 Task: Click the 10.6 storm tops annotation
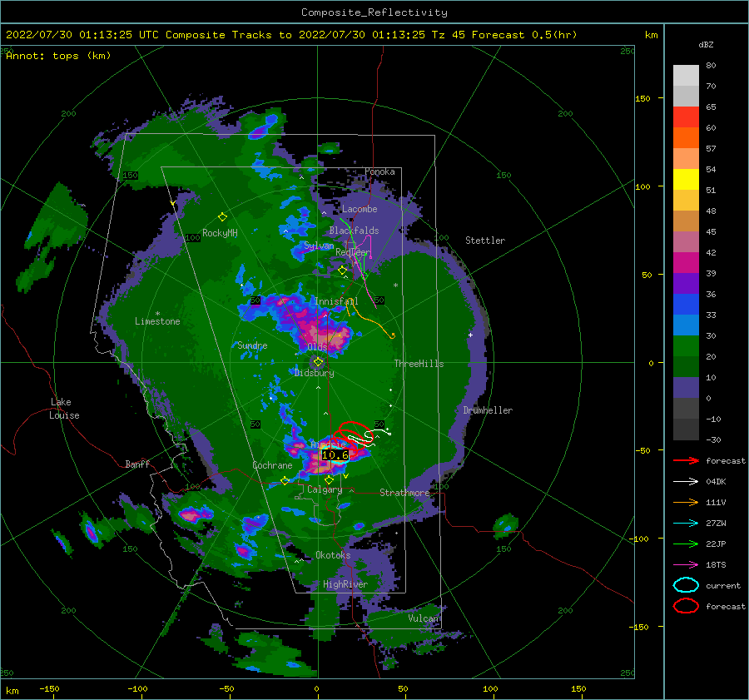click(x=335, y=455)
